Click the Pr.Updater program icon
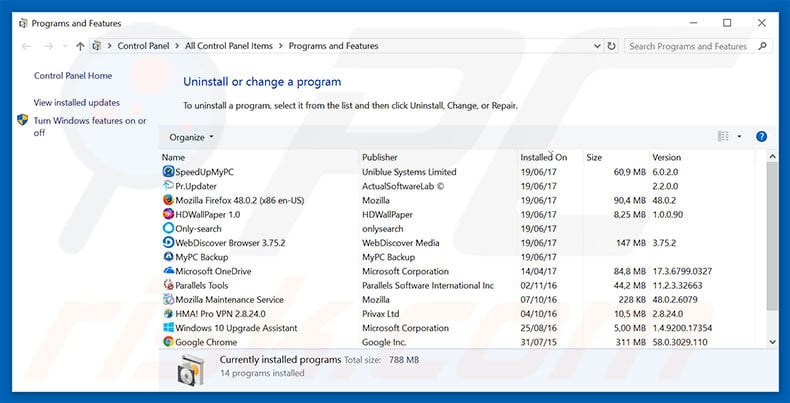The image size is (790, 403). pyautogui.click(x=168, y=186)
